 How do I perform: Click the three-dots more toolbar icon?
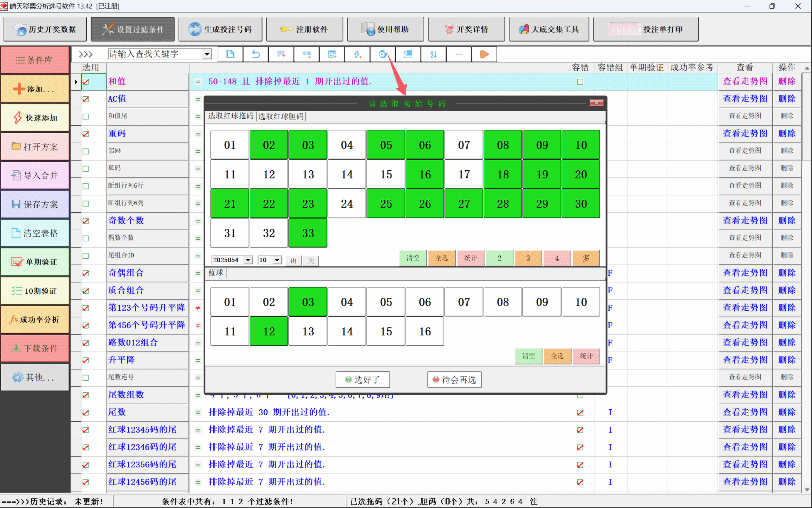pos(459,54)
